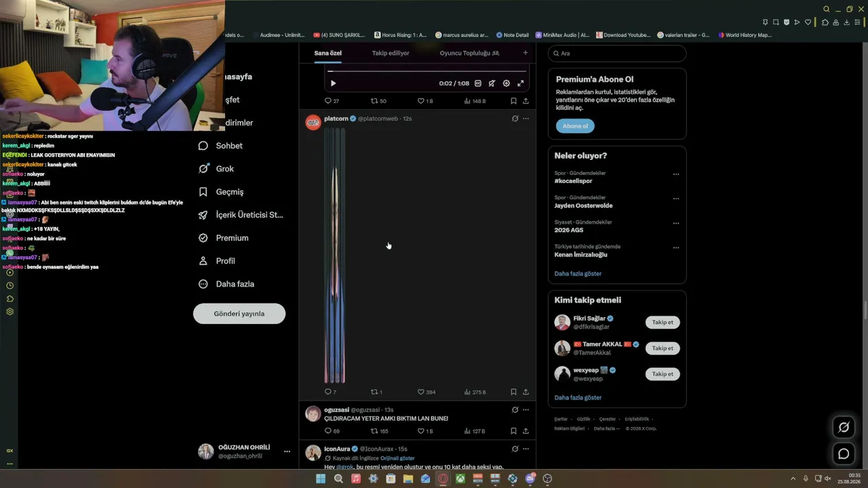Reply to oguzsasi's post with 89 replies
Screen dimensions: 868x488
coord(332,431)
